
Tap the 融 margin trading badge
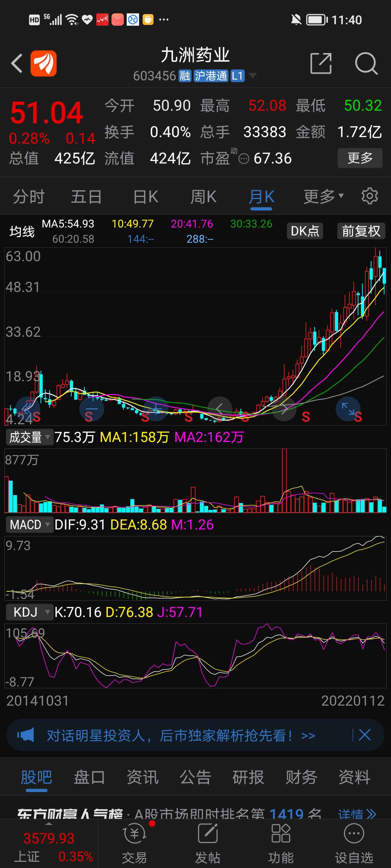tap(185, 76)
